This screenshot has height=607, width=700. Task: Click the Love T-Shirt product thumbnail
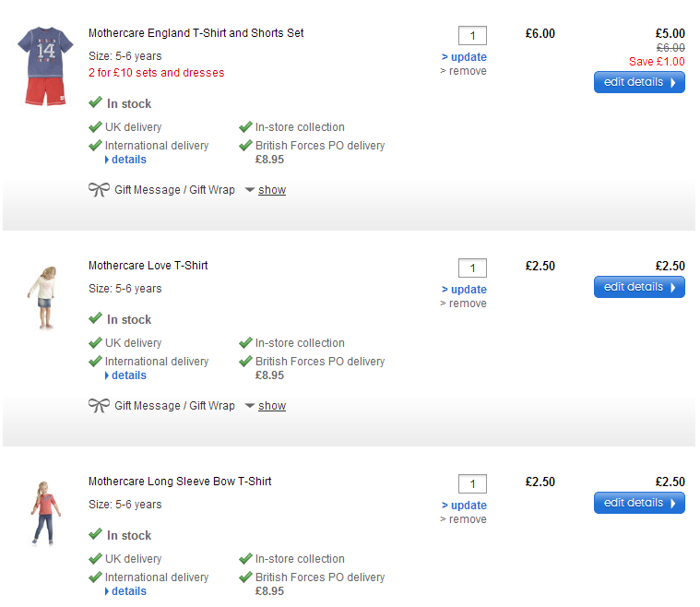pyautogui.click(x=42, y=297)
